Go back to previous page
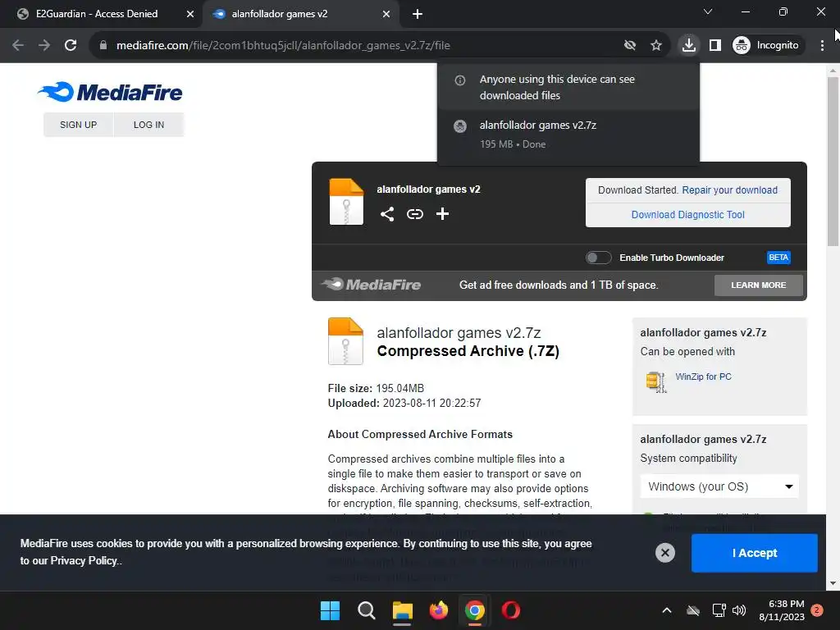Screen dimensions: 840x630 pos(18,46)
